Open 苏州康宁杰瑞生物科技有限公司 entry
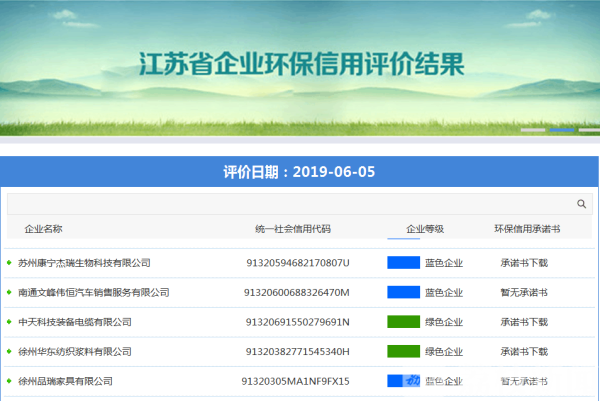Image resolution: width=600 pixels, height=401 pixels. click(x=84, y=263)
